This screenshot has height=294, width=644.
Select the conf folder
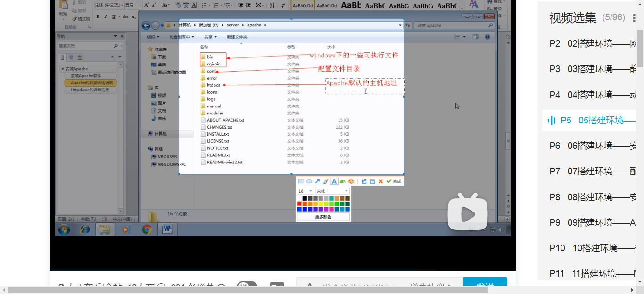point(208,71)
